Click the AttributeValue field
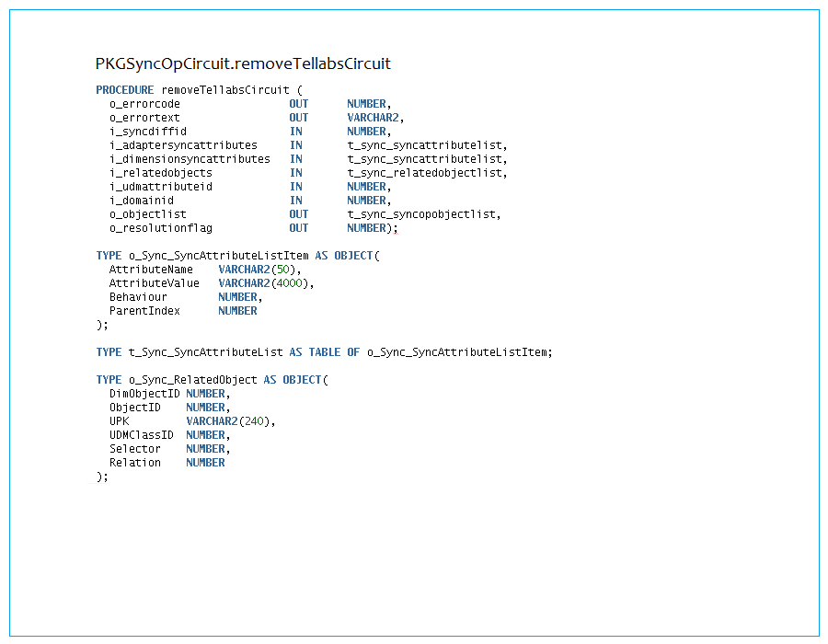828x644 pixels. 154,283
